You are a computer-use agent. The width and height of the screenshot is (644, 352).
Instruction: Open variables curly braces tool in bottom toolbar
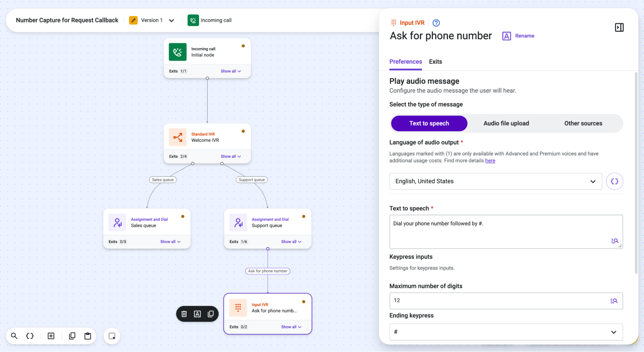[x=30, y=336]
